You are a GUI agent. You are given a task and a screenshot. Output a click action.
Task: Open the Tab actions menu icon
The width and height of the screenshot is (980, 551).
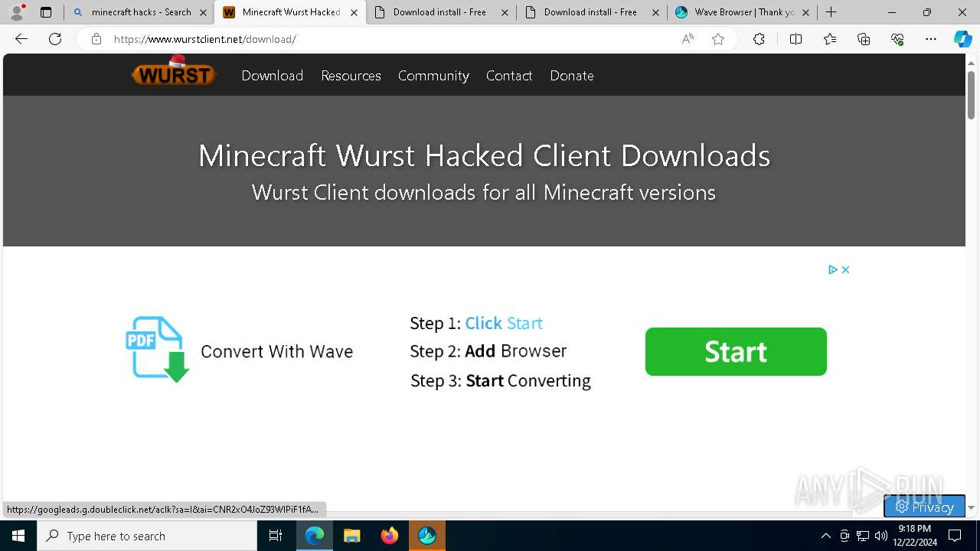point(46,12)
